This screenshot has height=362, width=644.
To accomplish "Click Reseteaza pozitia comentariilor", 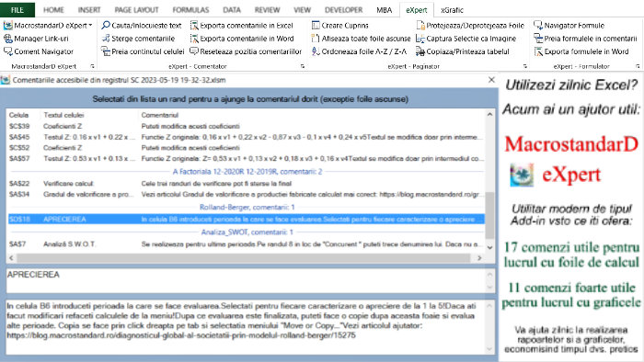I will pyautogui.click(x=246, y=51).
